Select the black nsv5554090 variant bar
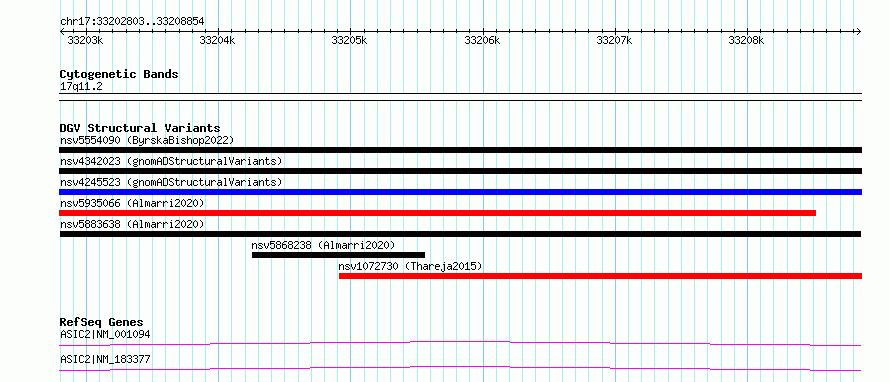The width and height of the screenshot is (890, 382). pos(460,150)
